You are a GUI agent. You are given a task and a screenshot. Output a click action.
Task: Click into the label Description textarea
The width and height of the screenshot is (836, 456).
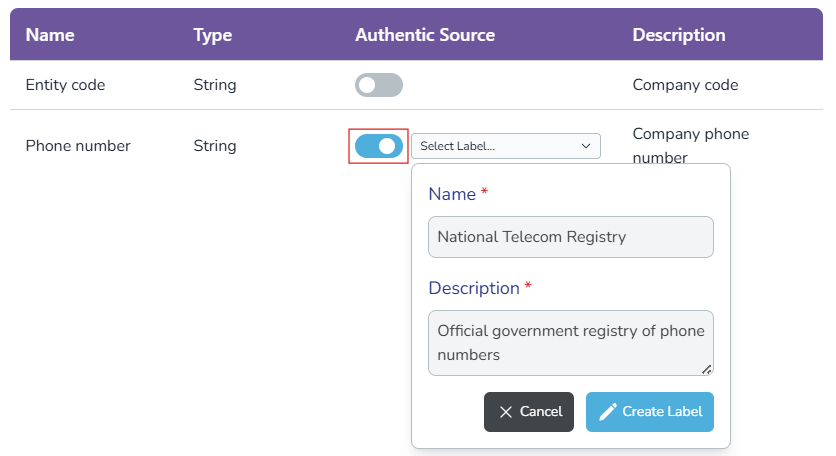point(570,342)
